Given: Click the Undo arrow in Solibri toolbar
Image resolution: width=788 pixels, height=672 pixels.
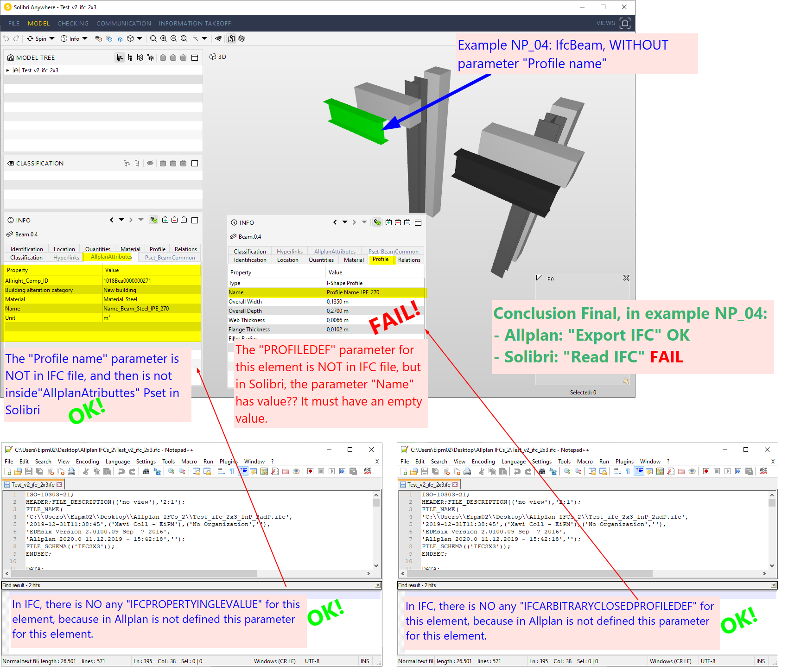Looking at the screenshot, I should pos(6,38).
